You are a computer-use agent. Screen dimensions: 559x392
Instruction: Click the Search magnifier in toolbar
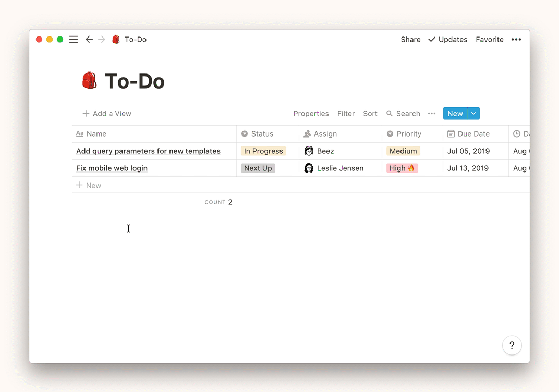[390, 114]
